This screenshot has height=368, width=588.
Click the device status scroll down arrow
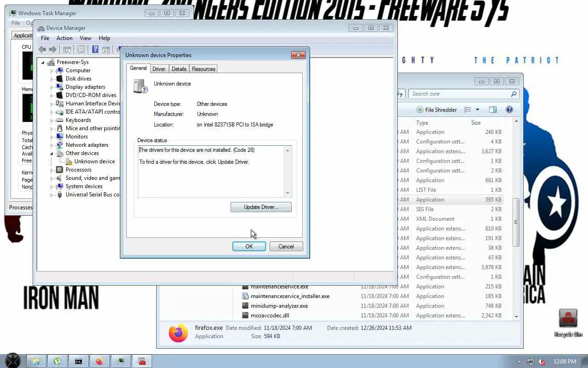click(x=288, y=193)
